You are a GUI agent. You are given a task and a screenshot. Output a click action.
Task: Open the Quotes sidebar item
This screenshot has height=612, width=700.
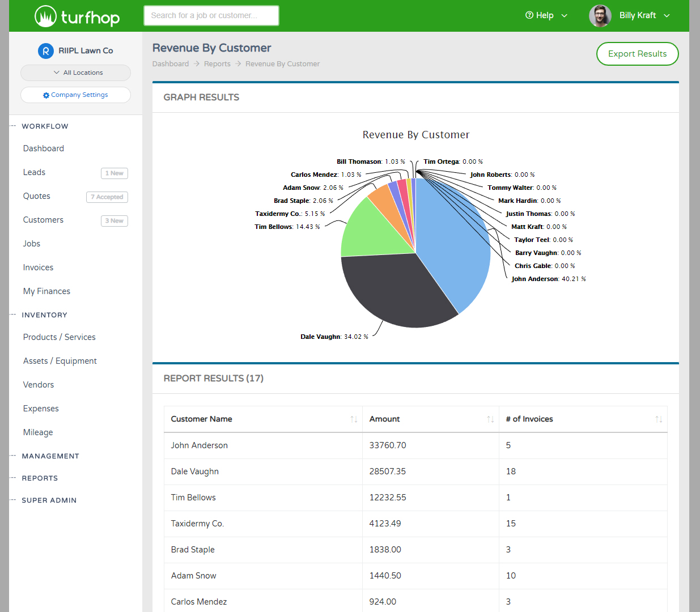pyautogui.click(x=36, y=196)
